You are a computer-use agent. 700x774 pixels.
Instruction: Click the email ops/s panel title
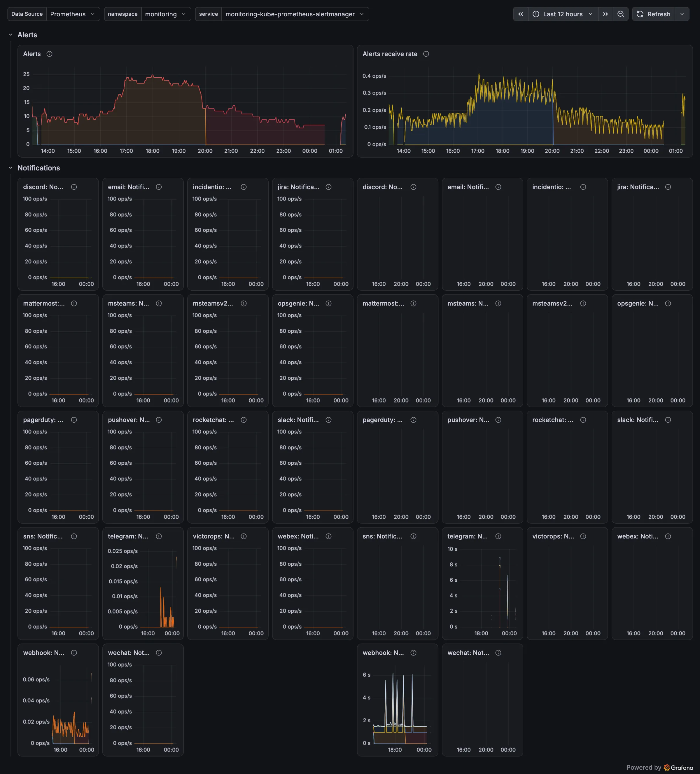(129, 187)
